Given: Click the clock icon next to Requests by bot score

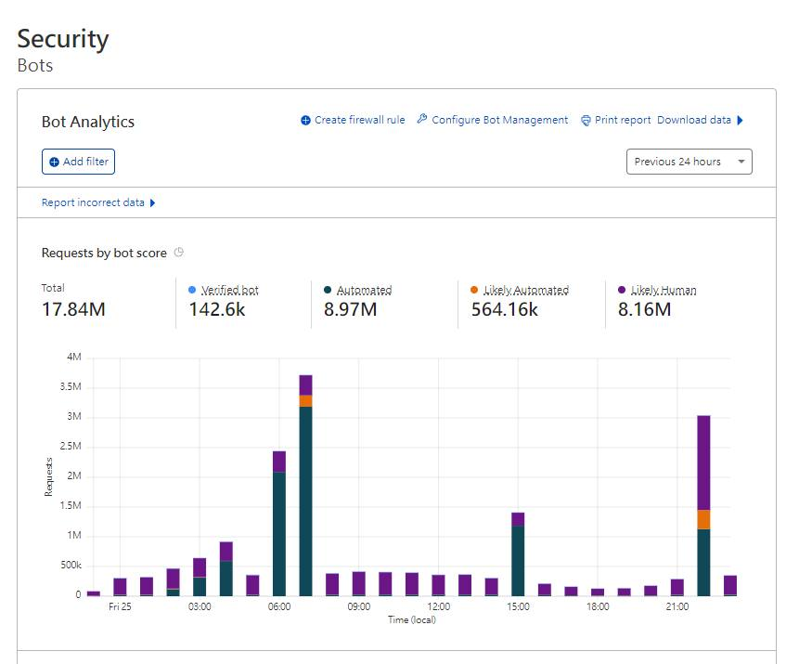Looking at the screenshot, I should 179,253.
